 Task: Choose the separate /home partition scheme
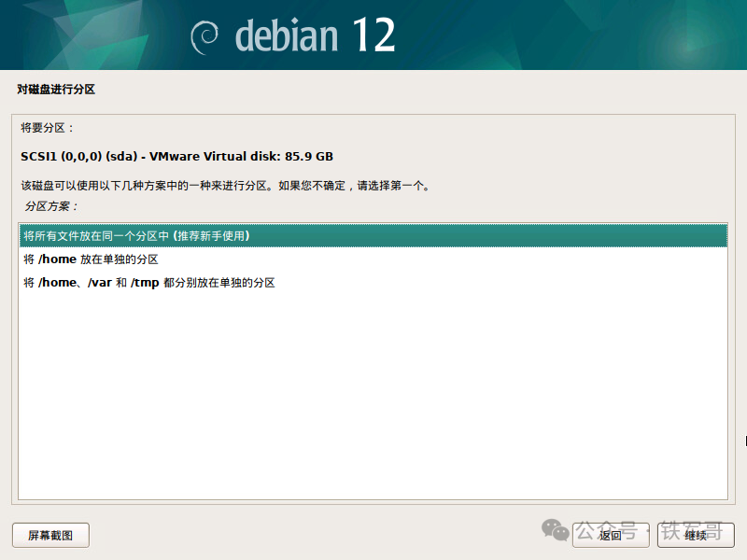(x=373, y=259)
